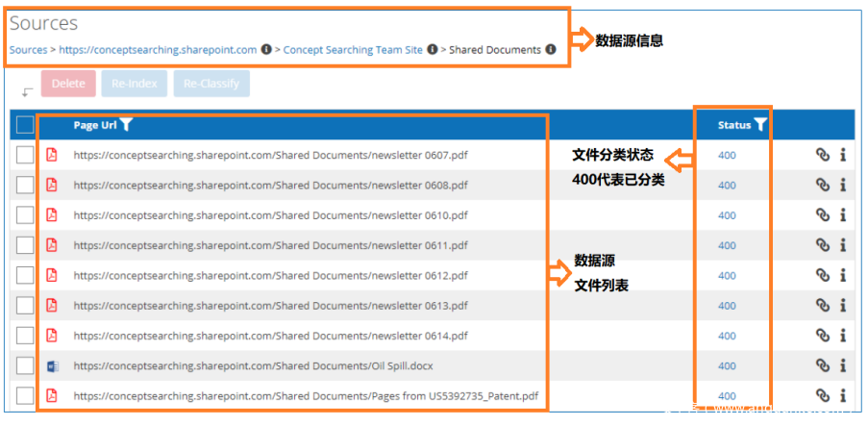This screenshot has height=426, width=868.
Task: Click link icon for newsletter 0607.pdf row
Action: [822, 155]
